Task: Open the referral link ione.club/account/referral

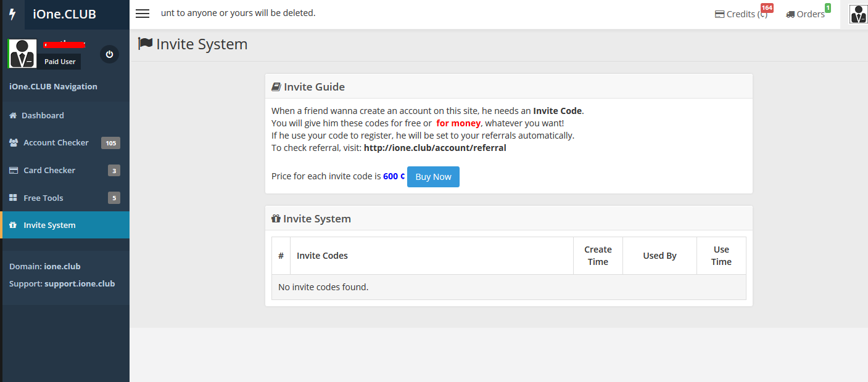Action: tap(435, 147)
